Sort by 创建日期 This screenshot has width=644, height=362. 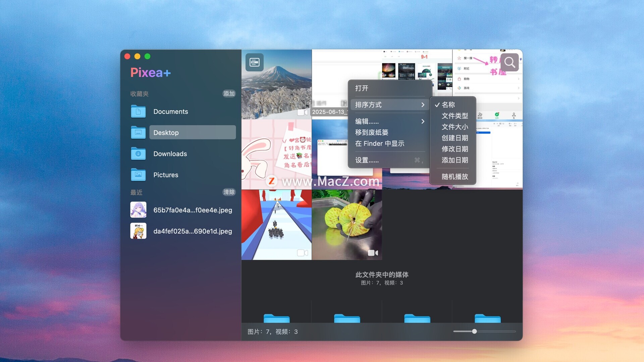click(x=453, y=138)
